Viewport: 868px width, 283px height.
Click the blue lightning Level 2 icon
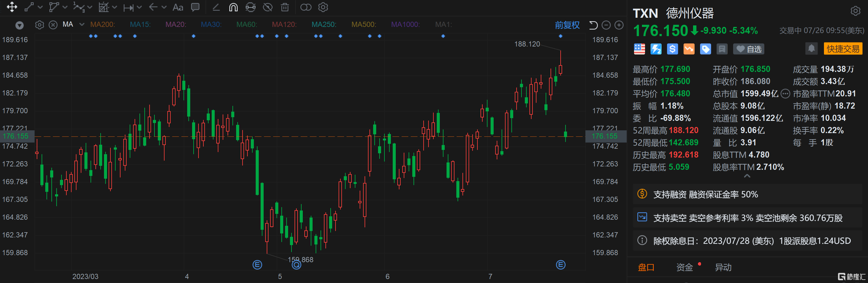[656, 49]
